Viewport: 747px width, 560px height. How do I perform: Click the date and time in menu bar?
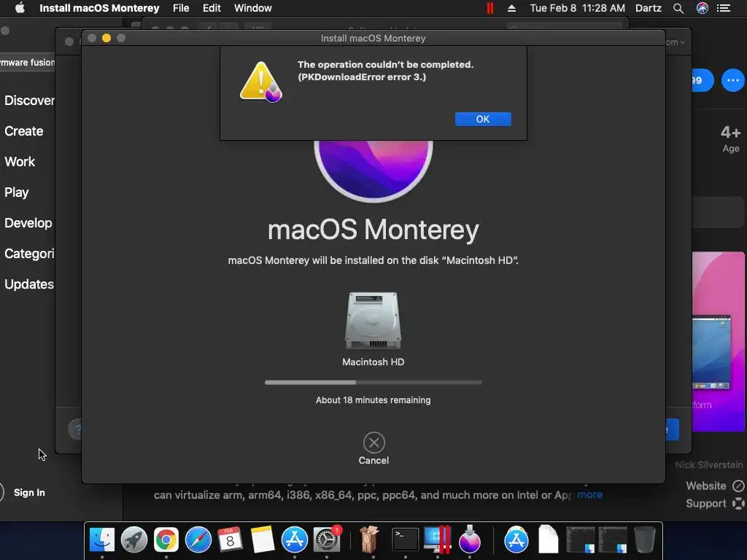(578, 8)
